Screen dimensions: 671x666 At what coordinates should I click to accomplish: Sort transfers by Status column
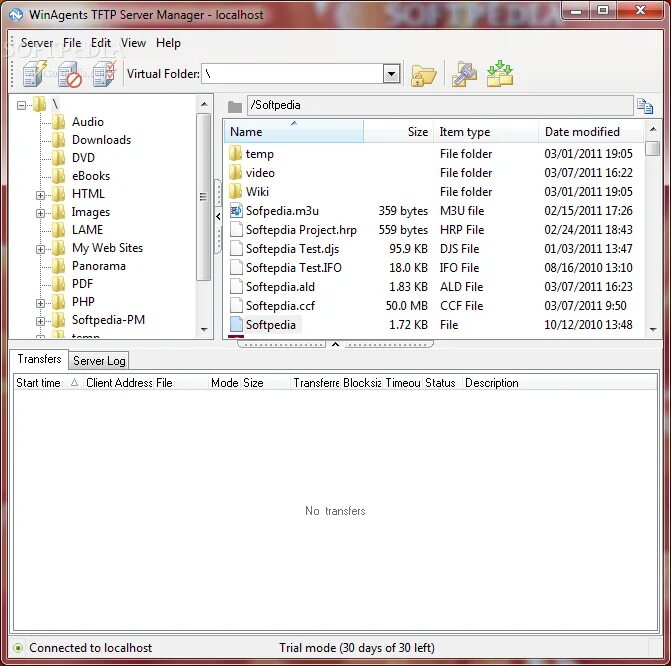coord(440,383)
